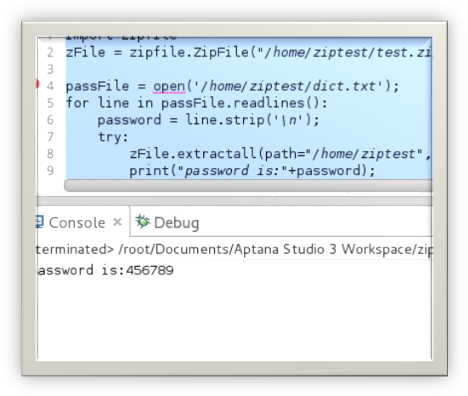Click empty area of console output

(x=234, y=317)
